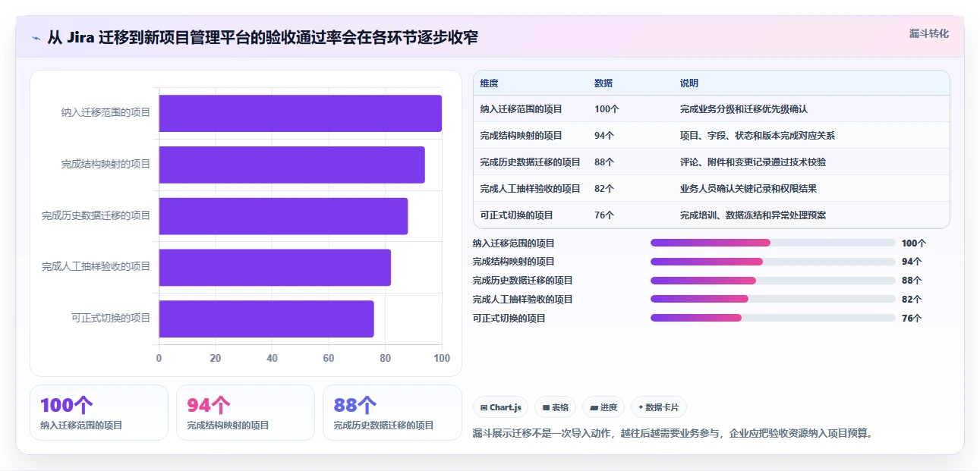Click the icon left of the Jira migration title
Viewport: 980px width, 471px height.
[36, 38]
